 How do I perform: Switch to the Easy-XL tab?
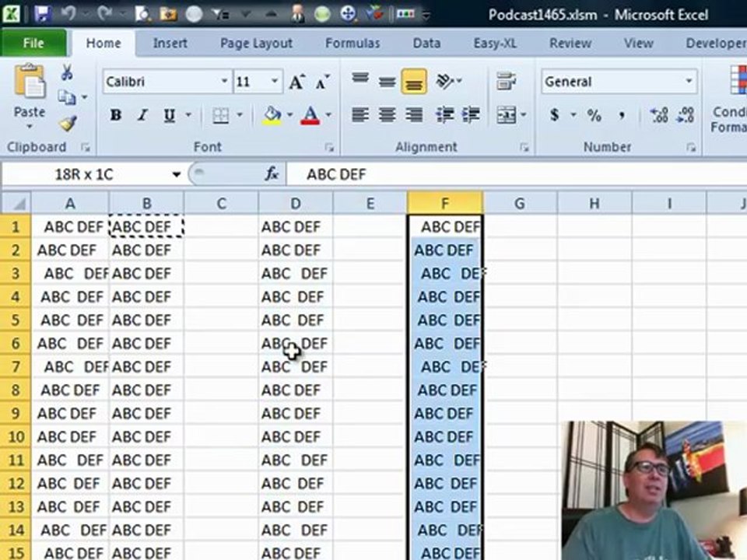495,44
